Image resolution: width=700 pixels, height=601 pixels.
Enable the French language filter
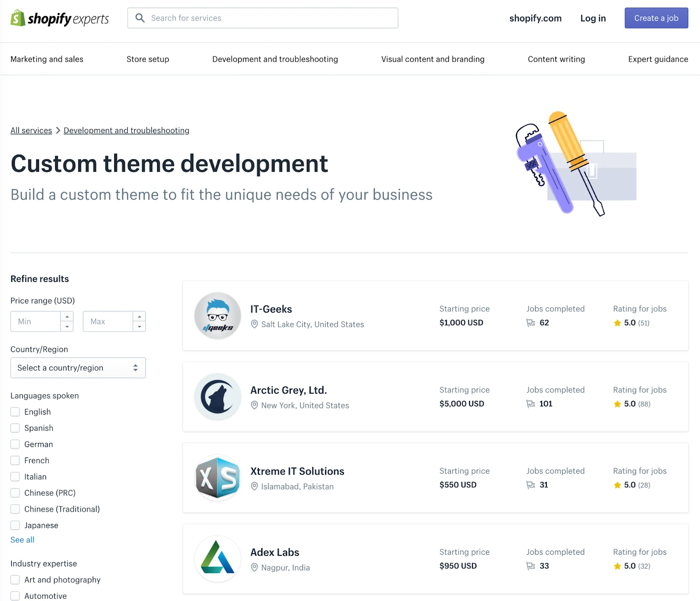point(15,460)
